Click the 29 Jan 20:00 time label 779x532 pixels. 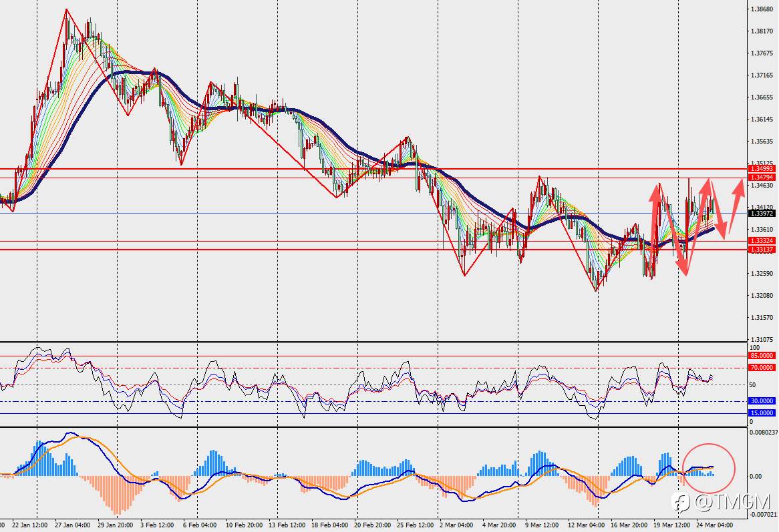pos(116,525)
